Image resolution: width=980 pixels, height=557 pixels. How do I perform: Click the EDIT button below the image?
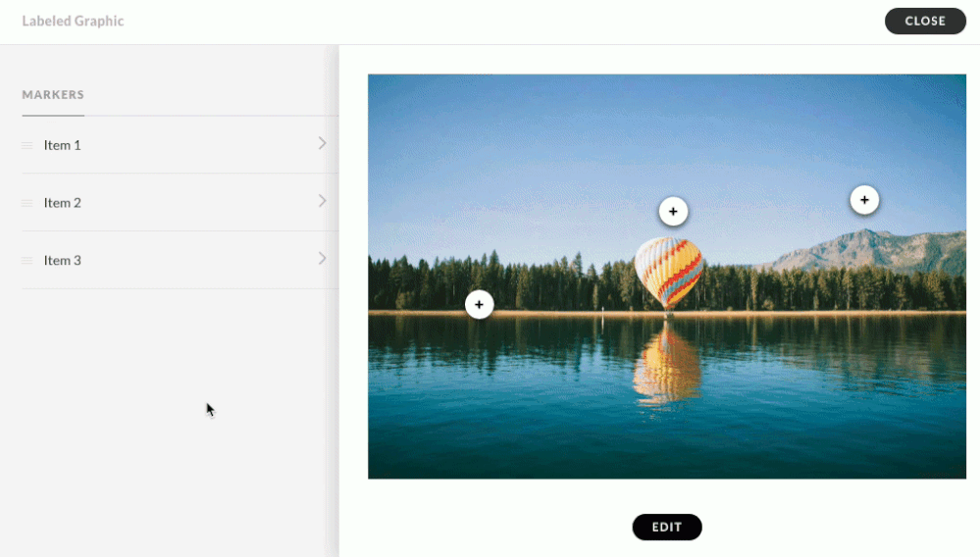[667, 527]
